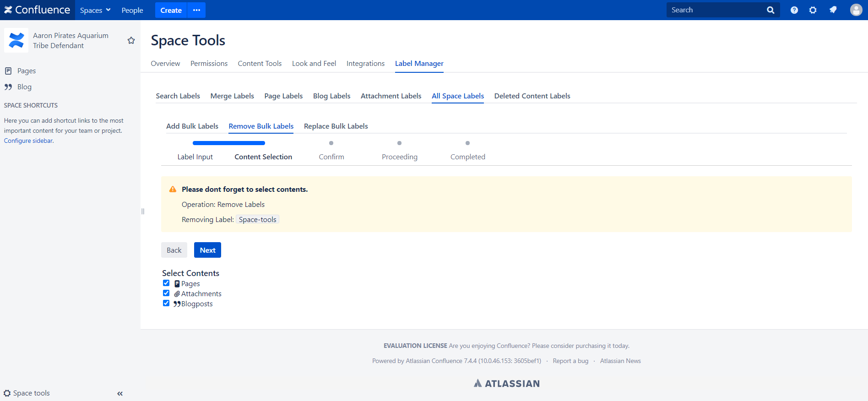Open the user profile avatar menu

click(856, 10)
